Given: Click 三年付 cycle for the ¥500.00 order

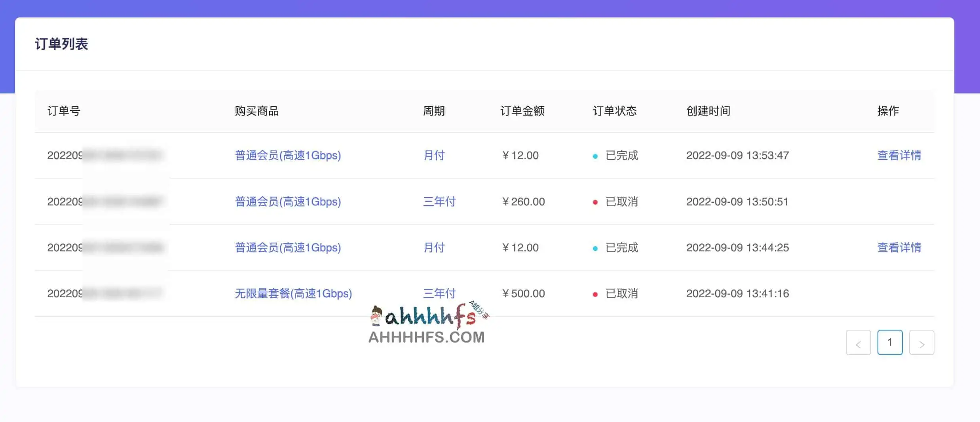Looking at the screenshot, I should (439, 293).
